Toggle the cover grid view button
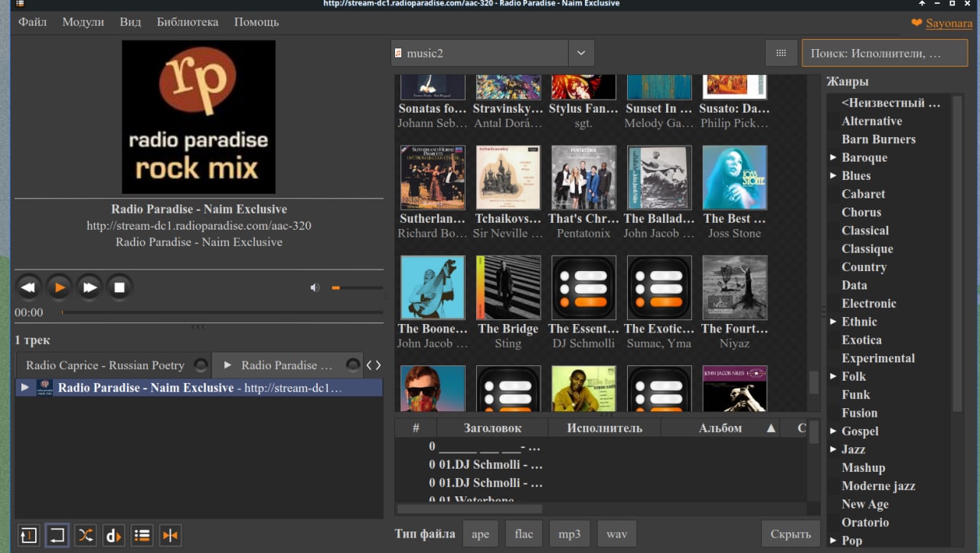Image resolution: width=980 pixels, height=553 pixels. pos(781,53)
